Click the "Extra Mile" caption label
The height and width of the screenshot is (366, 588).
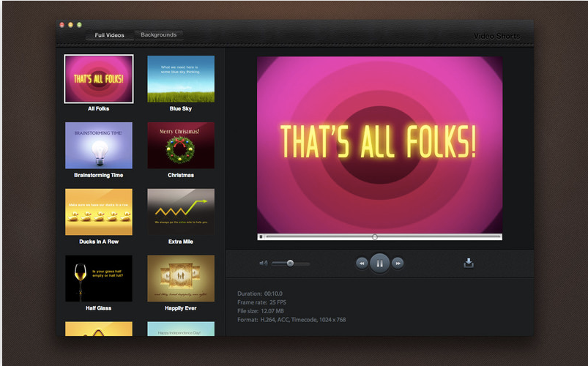pyautogui.click(x=181, y=242)
